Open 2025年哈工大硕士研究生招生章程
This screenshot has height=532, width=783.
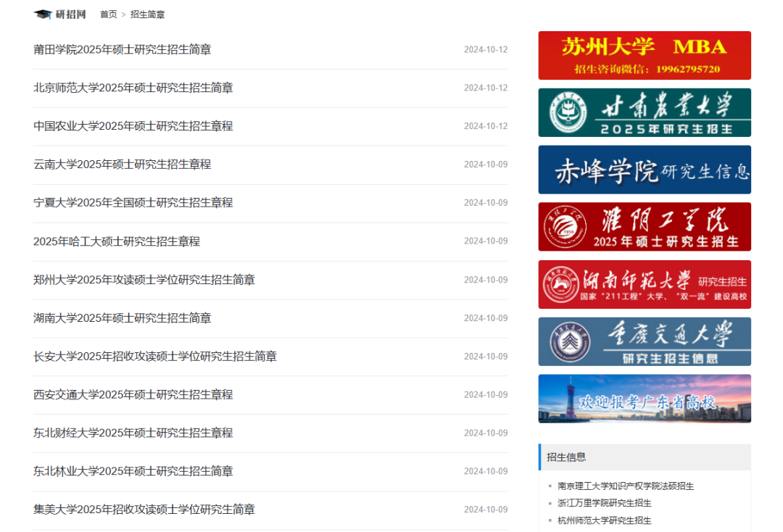(x=117, y=241)
